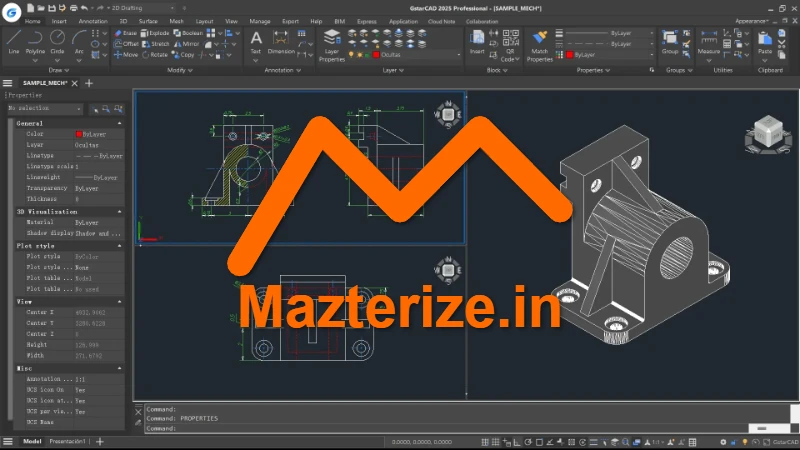This screenshot has width=800, height=450.
Task: Click the red layer color swatch beside Ocultas
Action: (377, 55)
